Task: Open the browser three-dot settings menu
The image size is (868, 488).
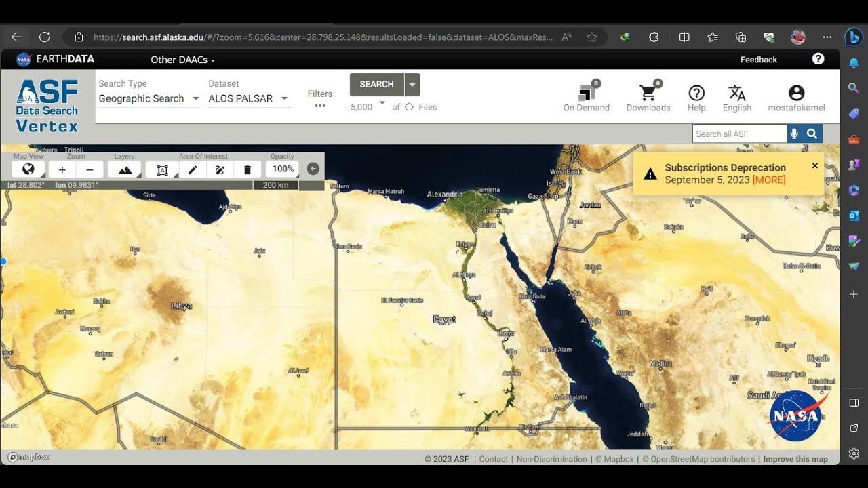Action: click(x=827, y=37)
